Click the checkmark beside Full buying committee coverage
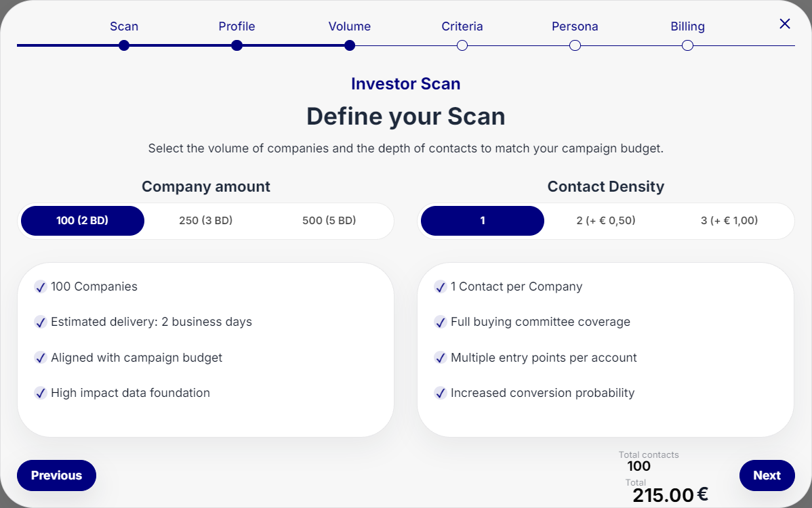 click(x=441, y=322)
